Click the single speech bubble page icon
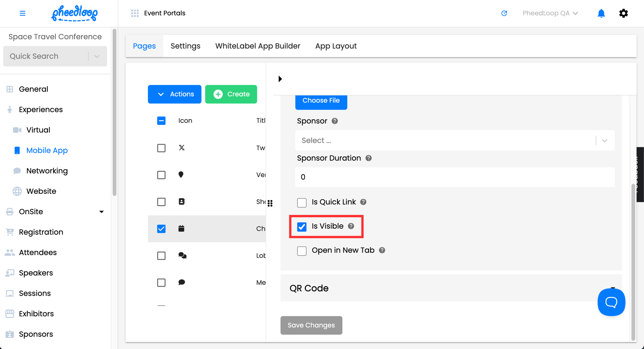Image resolution: width=644 pixels, height=349 pixels. (181, 283)
